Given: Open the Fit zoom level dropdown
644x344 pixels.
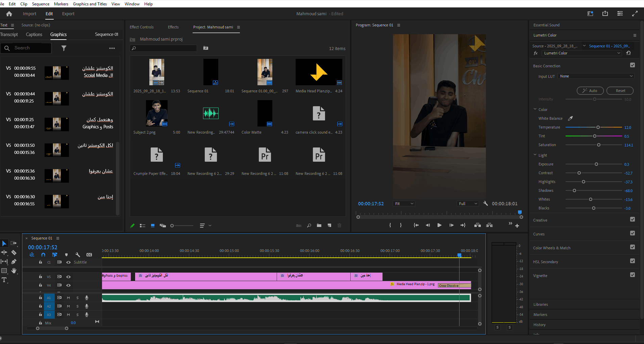Looking at the screenshot, I should pos(404,204).
